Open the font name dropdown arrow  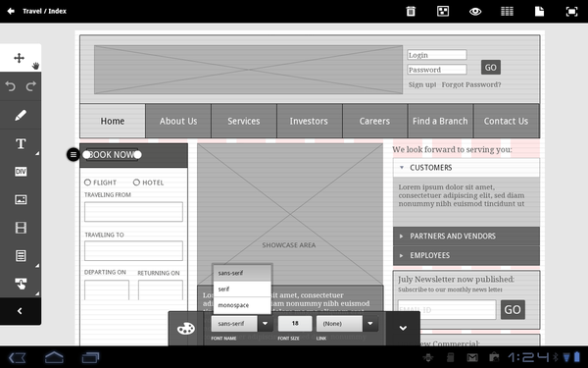(x=266, y=323)
